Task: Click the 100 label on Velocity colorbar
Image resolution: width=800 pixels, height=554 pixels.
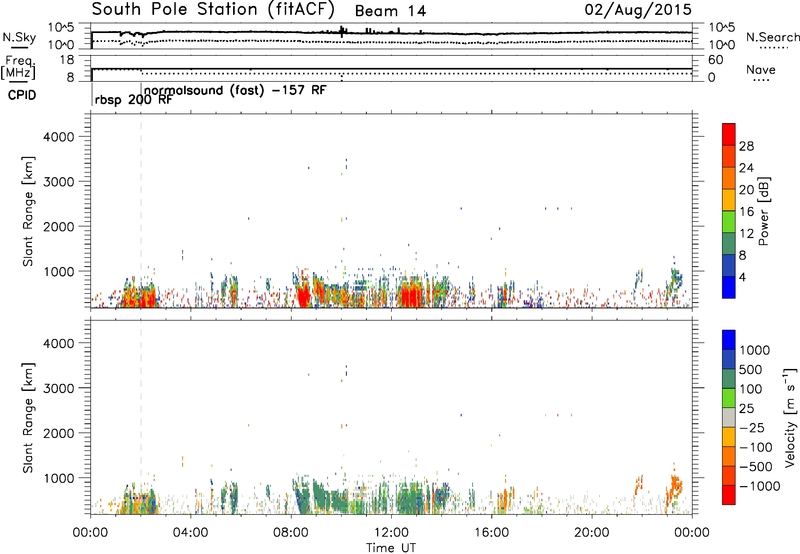Action: pos(750,389)
